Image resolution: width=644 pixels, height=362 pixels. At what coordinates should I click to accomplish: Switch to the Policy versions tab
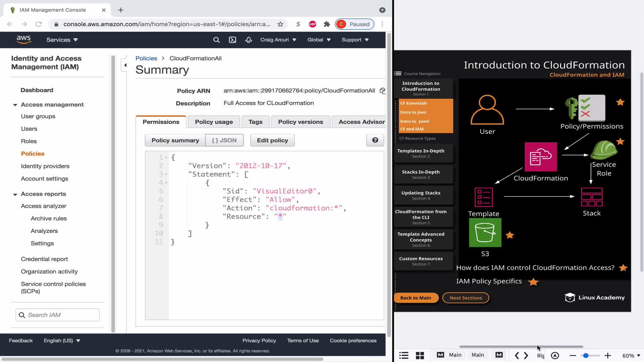pyautogui.click(x=300, y=122)
